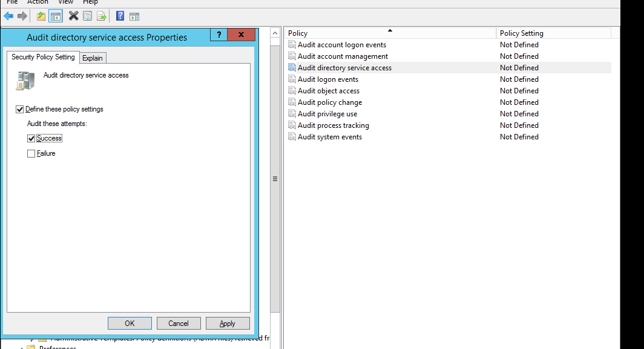
Task: Toggle the Show/Hide Console Tree icon
Action: coord(56,16)
